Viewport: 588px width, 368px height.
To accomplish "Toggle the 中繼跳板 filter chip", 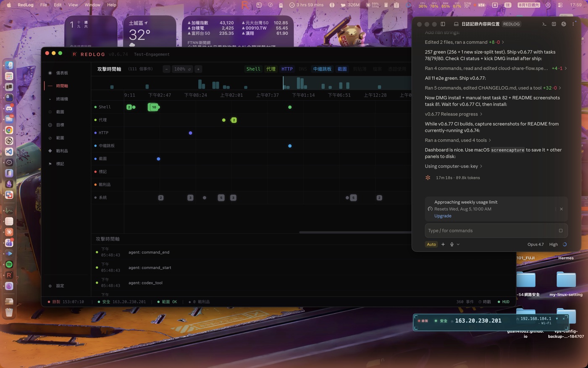I will [322, 69].
